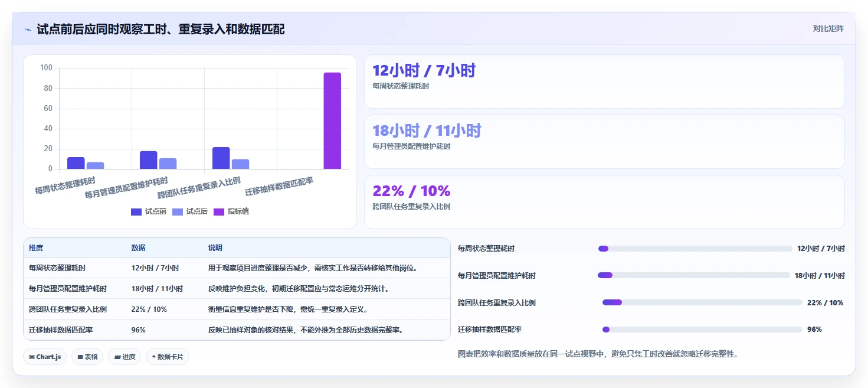Click the 试点前 bar for 每月管理员配置维护耗时

tap(149, 160)
